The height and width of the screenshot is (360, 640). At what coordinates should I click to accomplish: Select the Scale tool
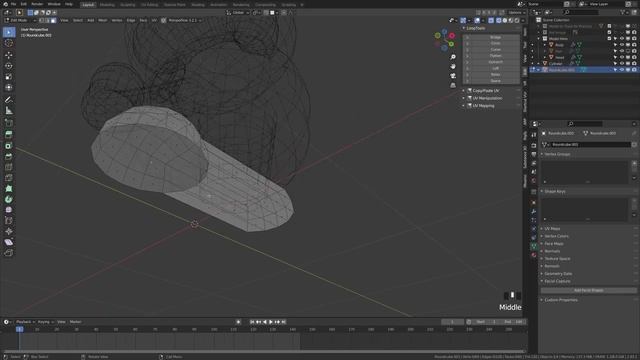point(9,77)
